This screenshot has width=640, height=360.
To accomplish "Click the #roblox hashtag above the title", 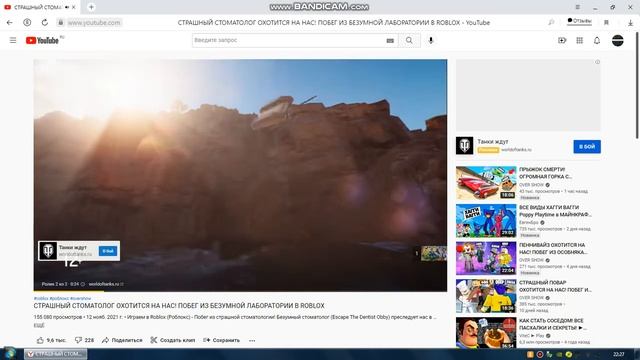I will click(41, 298).
